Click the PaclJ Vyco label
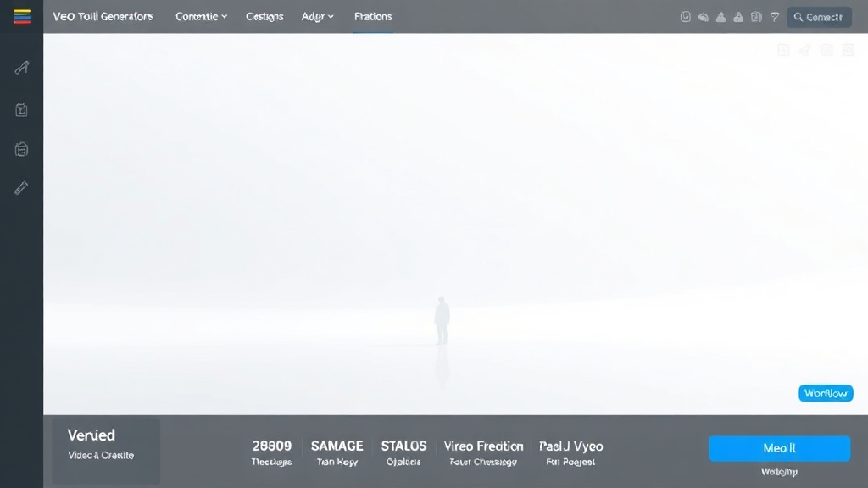Image resolution: width=868 pixels, height=488 pixels. tap(570, 446)
